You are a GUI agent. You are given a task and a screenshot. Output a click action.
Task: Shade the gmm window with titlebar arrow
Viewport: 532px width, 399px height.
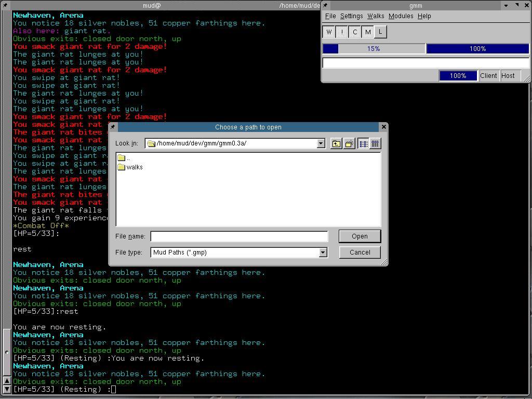507,5
